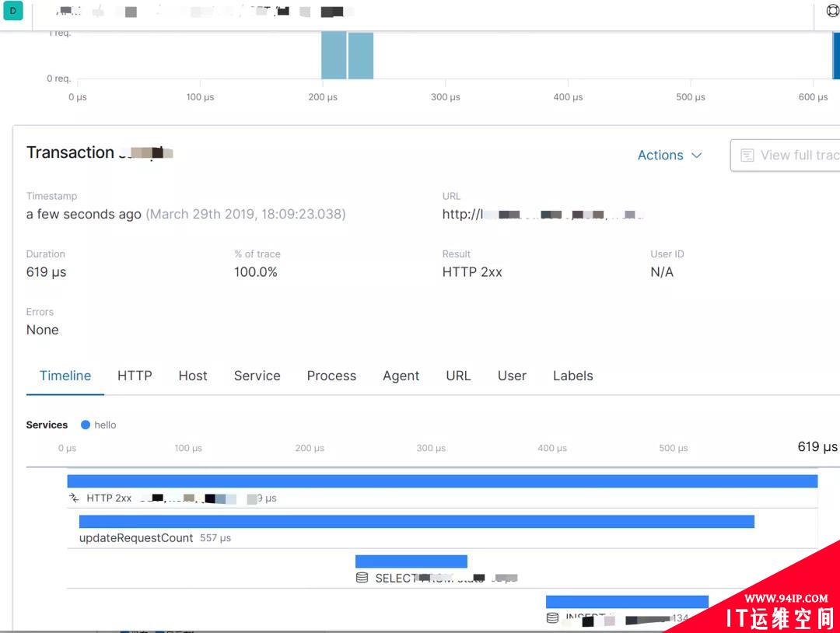Select the updateRequestCount span bar
Viewport: 840px width, 633px height.
point(417,522)
